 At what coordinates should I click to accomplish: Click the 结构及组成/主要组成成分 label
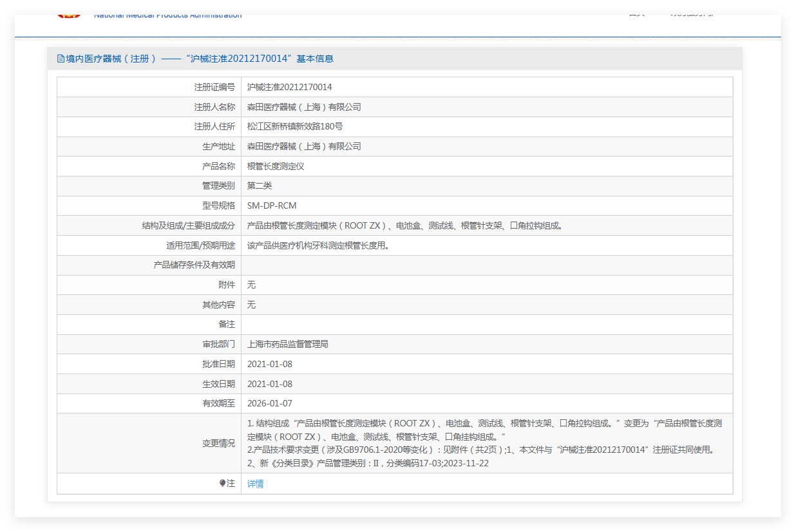[x=189, y=225]
